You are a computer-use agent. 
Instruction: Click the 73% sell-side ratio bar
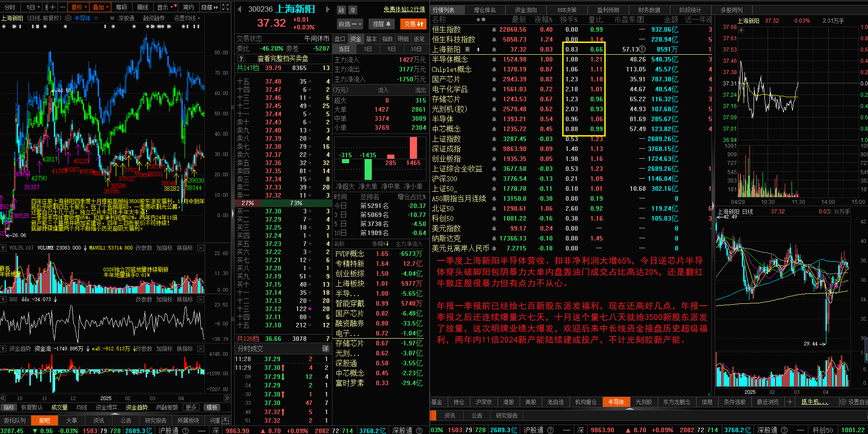[x=296, y=203]
